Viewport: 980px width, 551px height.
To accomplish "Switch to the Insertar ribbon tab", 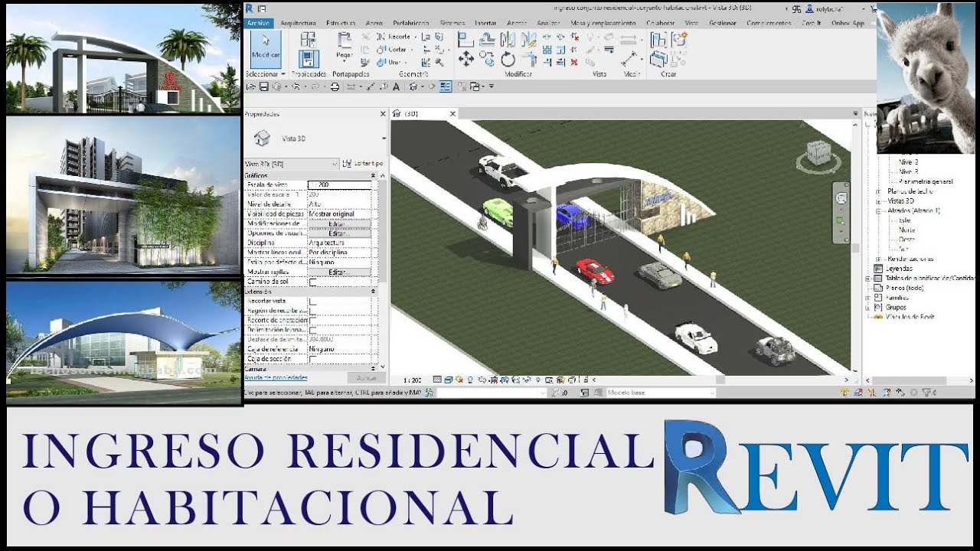I will point(485,23).
